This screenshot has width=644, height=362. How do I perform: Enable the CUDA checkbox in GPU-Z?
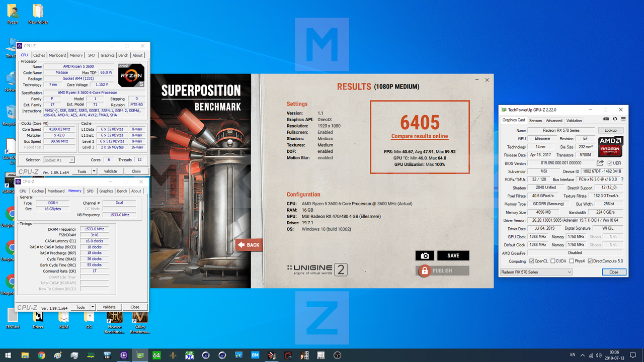[x=553, y=260]
